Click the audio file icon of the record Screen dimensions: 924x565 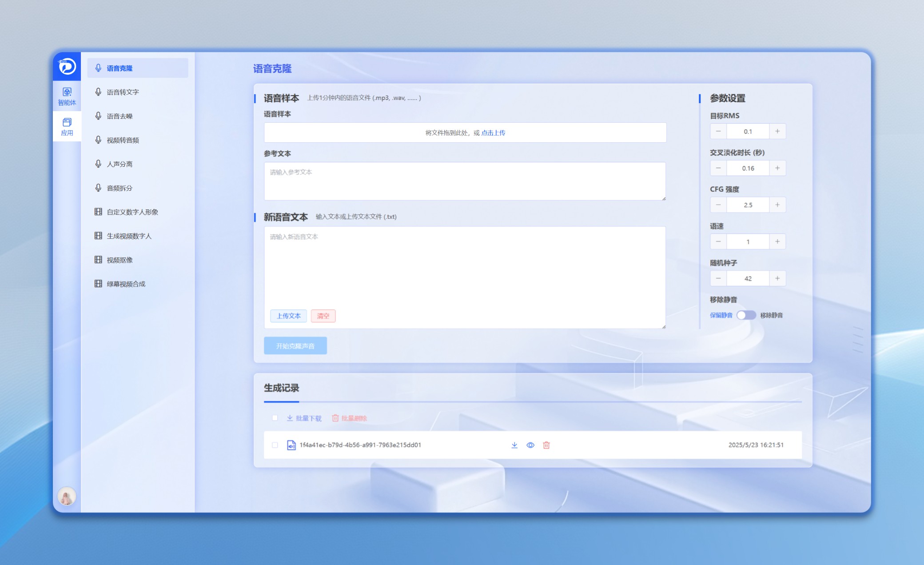coord(291,445)
